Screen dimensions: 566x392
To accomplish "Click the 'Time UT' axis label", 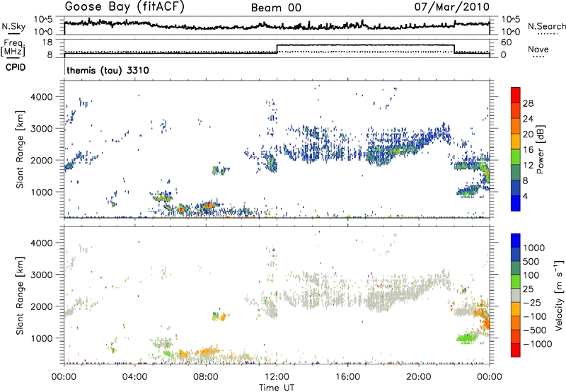I will 277,388.
